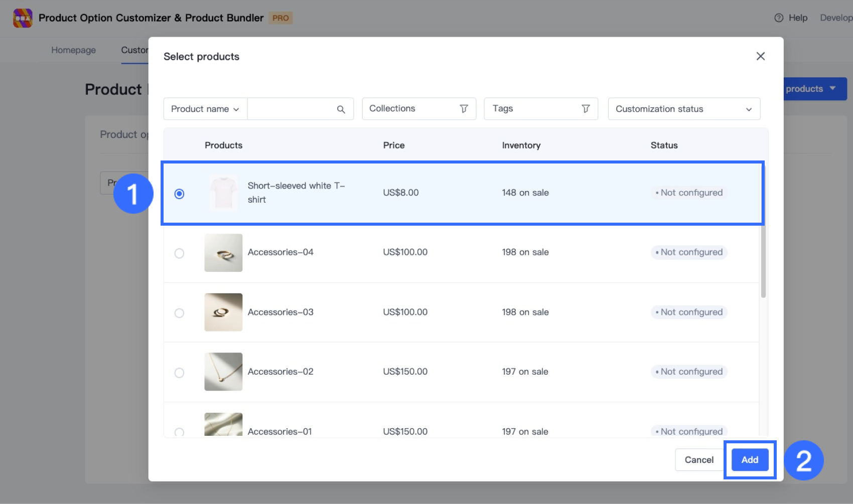The image size is (853, 504).
Task: Choose the Accessories-02 radio option
Action: 179,373
